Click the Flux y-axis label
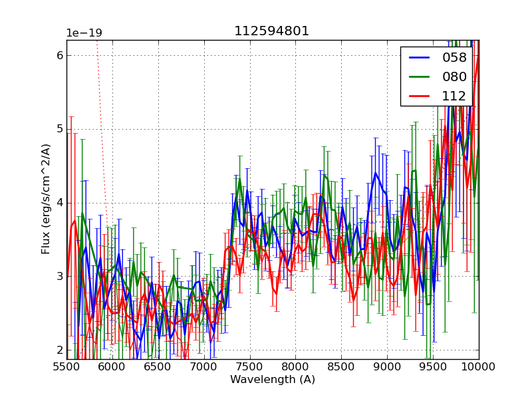Viewport: 532px width, 399px height. tap(46, 199)
